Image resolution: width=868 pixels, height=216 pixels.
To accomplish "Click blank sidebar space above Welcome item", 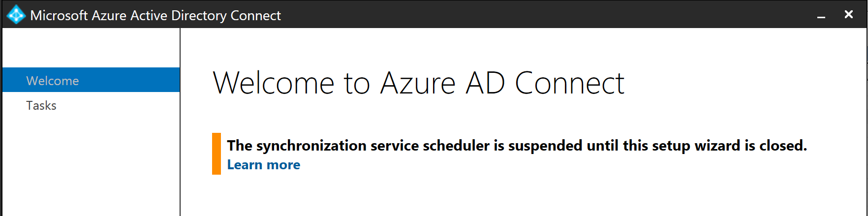I will coord(91,48).
